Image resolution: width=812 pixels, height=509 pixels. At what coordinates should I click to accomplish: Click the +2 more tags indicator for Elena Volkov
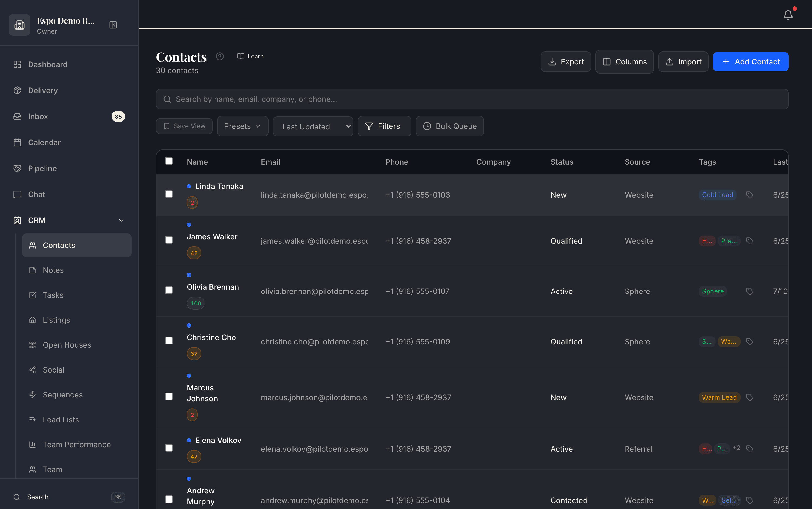pos(736,448)
